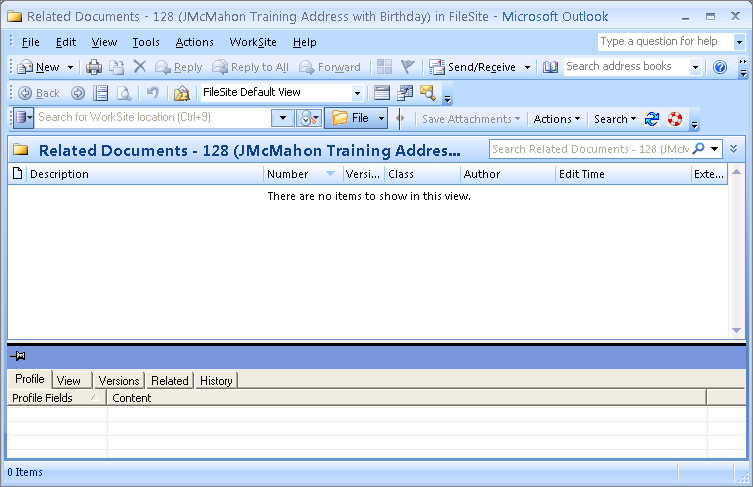This screenshot has height=487, width=753.
Task: Click the blue Help question mark icon
Action: tap(719, 67)
